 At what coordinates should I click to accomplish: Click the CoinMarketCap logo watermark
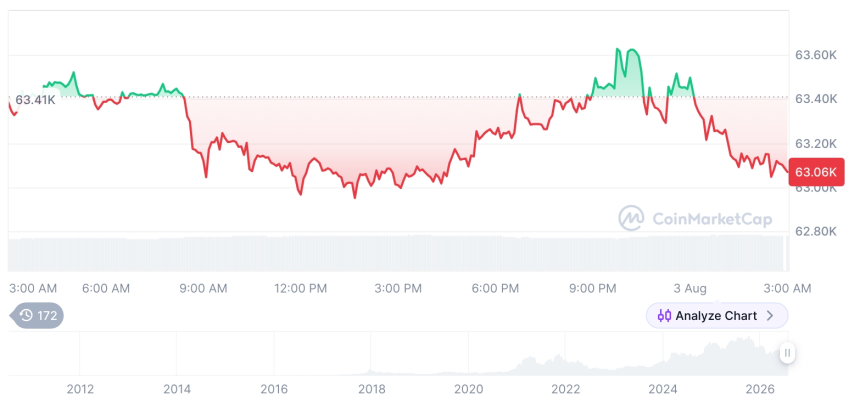(x=695, y=218)
